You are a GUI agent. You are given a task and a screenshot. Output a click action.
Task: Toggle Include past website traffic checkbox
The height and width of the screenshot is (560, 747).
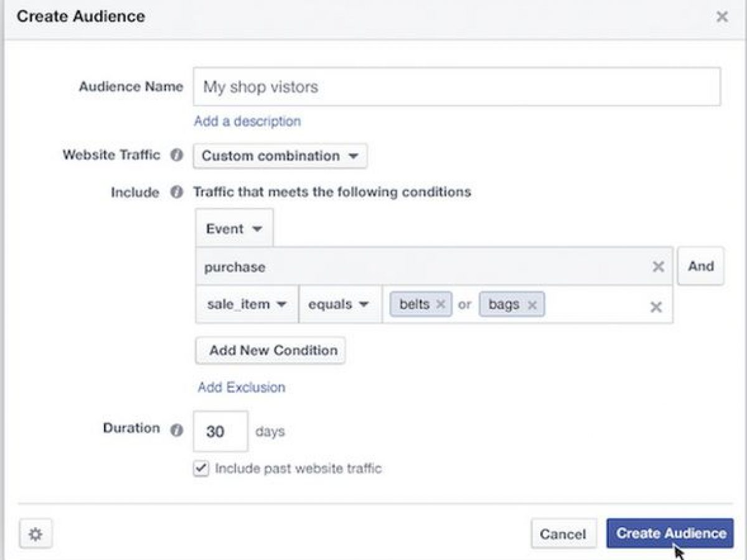pos(200,469)
